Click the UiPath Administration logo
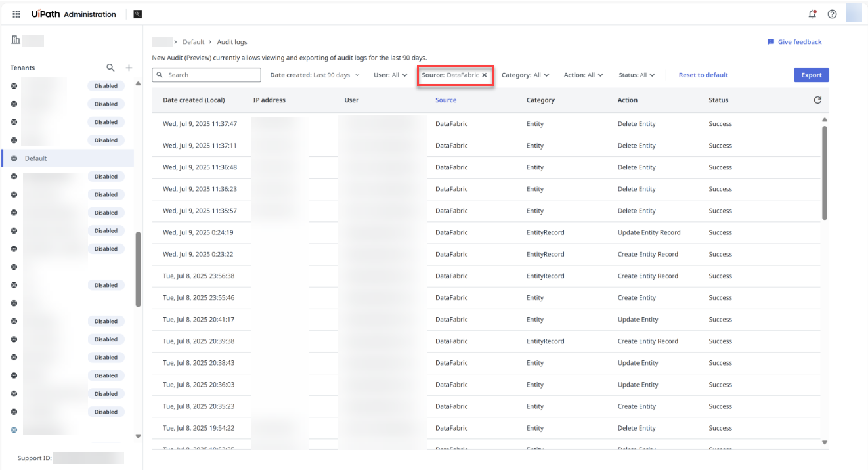This screenshot has width=868, height=470. coord(74,14)
